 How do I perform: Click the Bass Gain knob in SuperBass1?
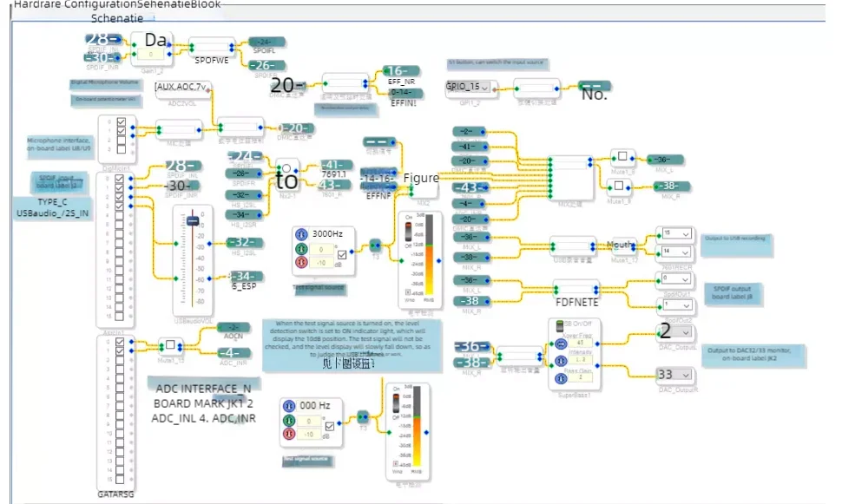point(561,378)
